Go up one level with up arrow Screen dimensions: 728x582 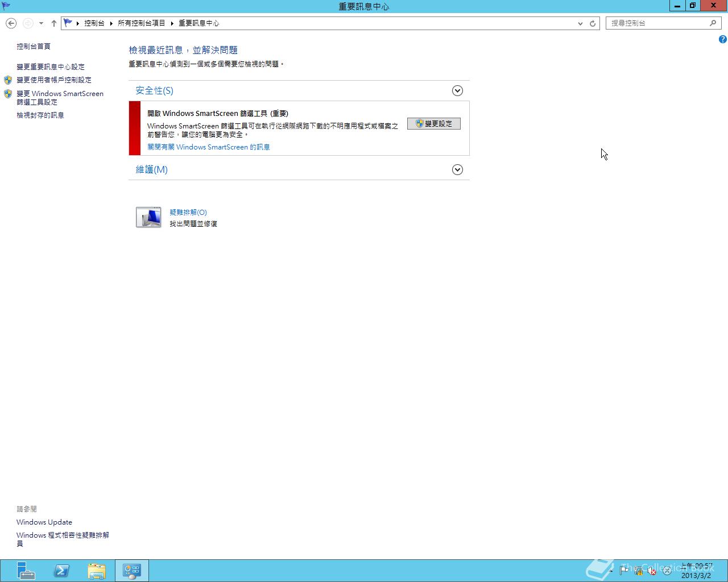click(x=54, y=23)
